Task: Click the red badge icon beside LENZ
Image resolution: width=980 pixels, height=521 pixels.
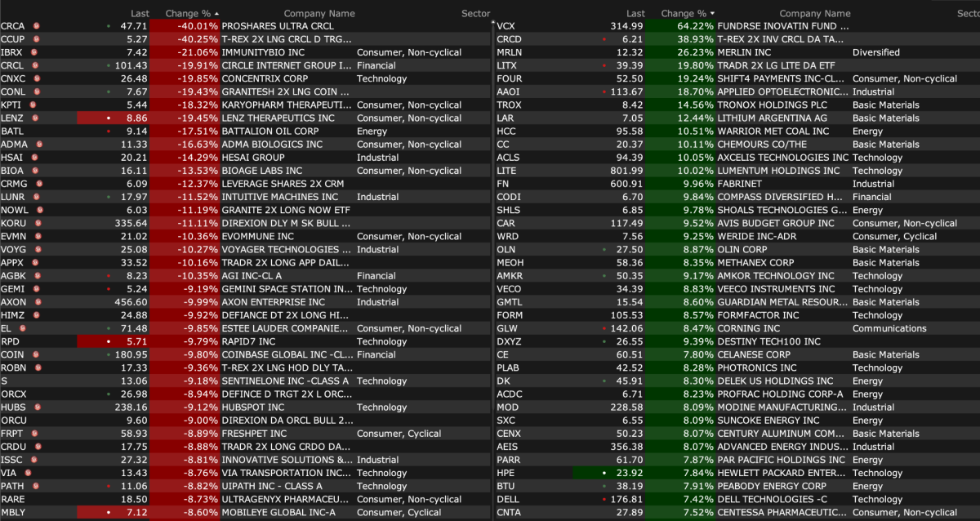Action: click(35, 118)
